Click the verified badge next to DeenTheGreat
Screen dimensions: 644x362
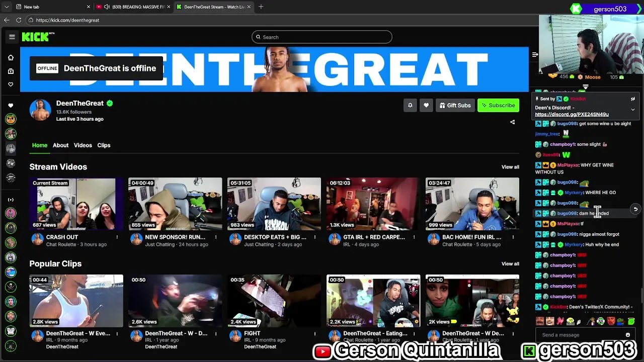(x=110, y=103)
